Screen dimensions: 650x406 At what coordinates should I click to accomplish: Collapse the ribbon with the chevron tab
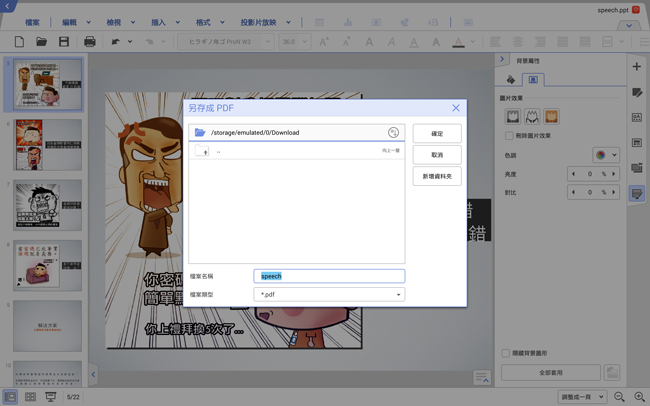629,26
